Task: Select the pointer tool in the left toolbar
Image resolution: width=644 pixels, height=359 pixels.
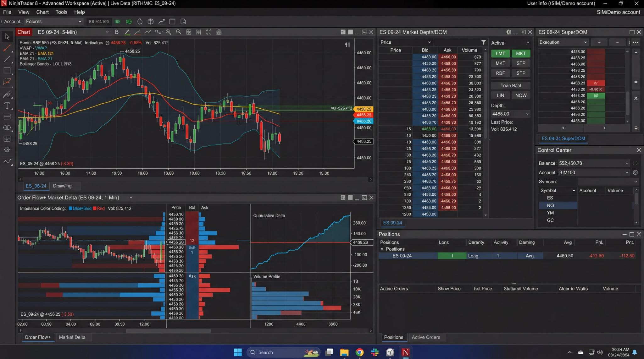Action: click(x=7, y=36)
